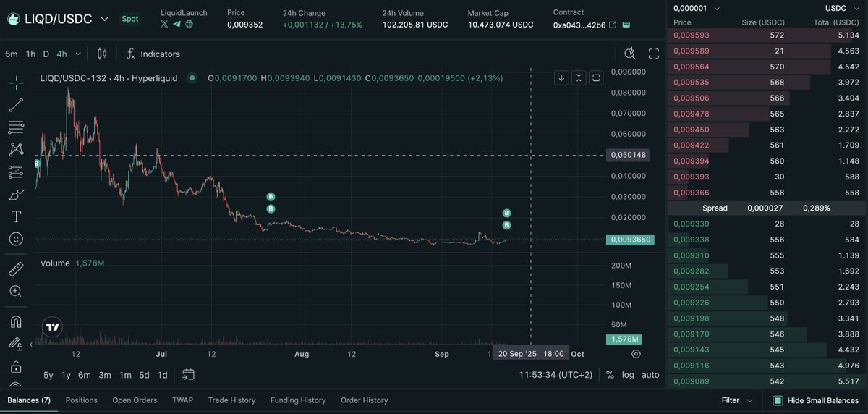The height and width of the screenshot is (414, 868).
Task: Open the timezone 11:53:34 (UTC+2) menu
Action: tap(556, 375)
